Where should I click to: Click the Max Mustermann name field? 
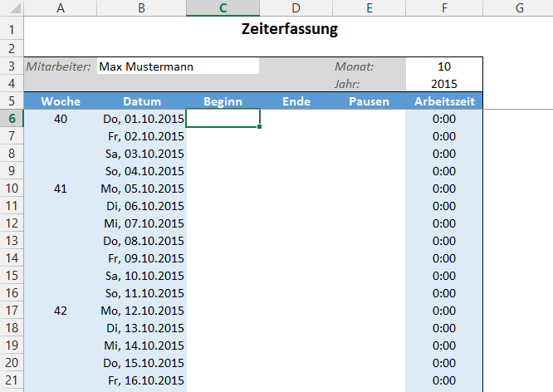[177, 66]
